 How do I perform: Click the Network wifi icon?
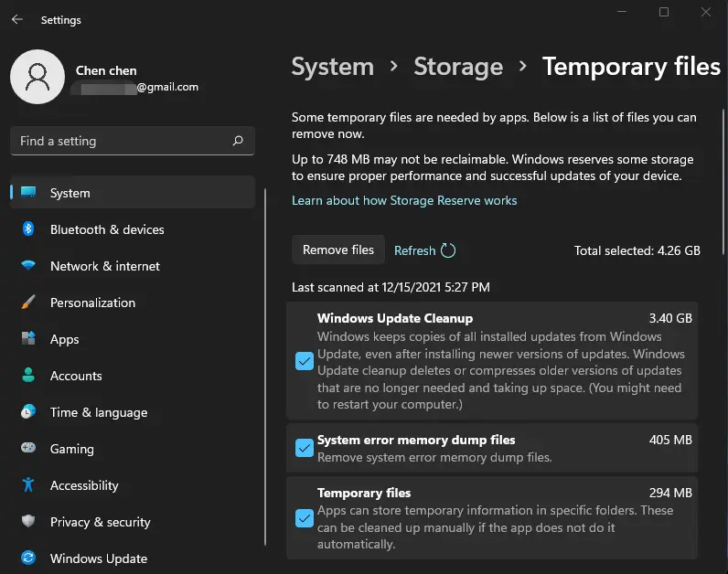click(x=28, y=265)
